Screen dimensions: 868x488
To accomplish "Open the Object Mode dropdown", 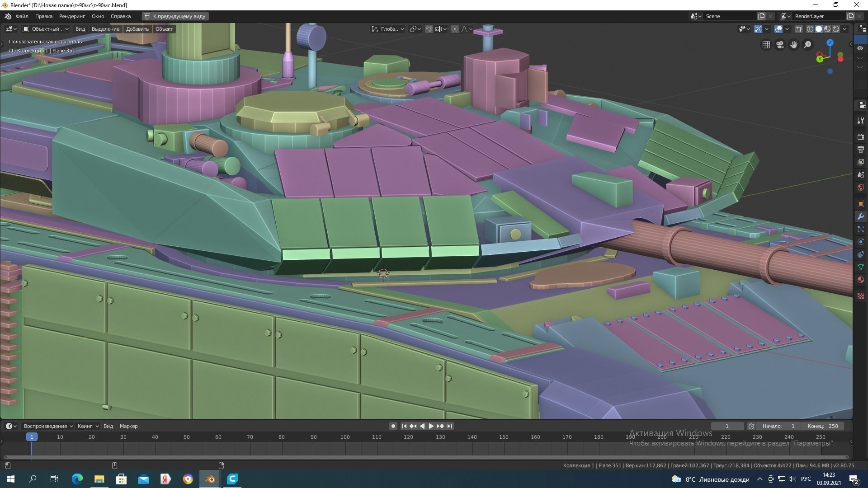I will [x=45, y=29].
